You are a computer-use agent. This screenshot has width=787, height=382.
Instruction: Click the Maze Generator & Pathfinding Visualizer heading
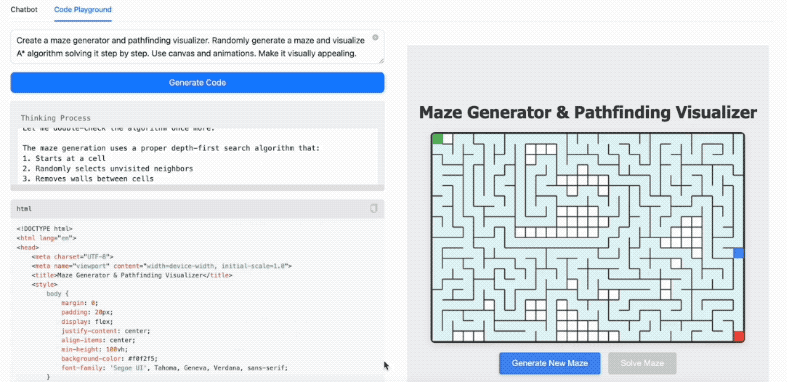point(588,112)
